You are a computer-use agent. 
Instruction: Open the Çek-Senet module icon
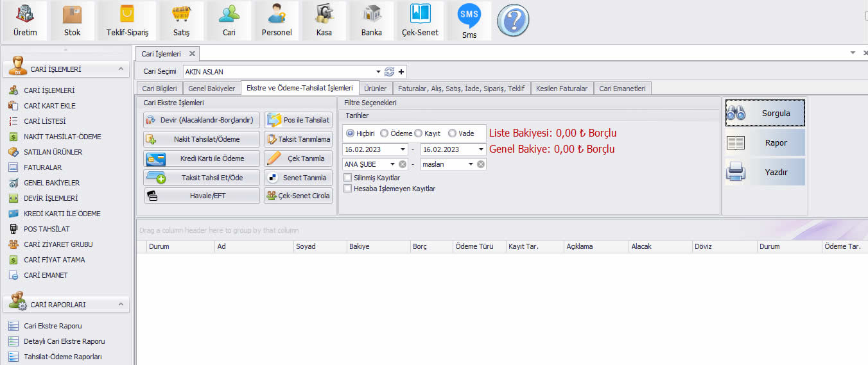[420, 21]
